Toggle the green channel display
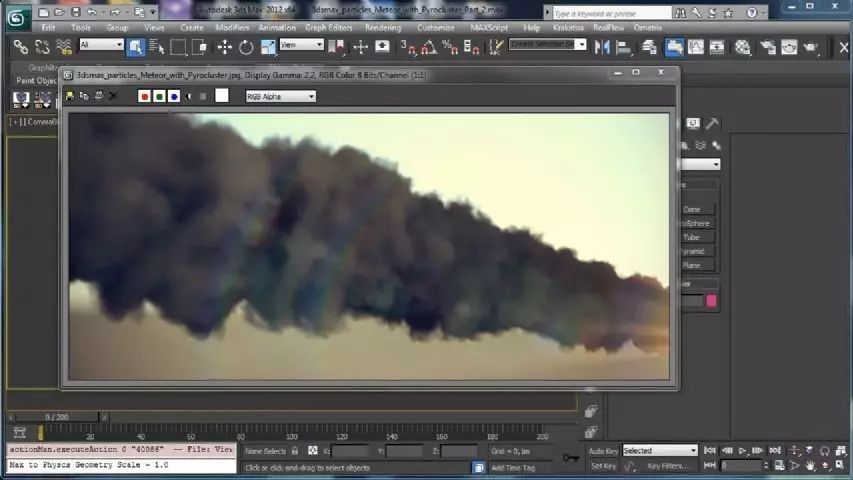The height and width of the screenshot is (480, 853). point(159,96)
